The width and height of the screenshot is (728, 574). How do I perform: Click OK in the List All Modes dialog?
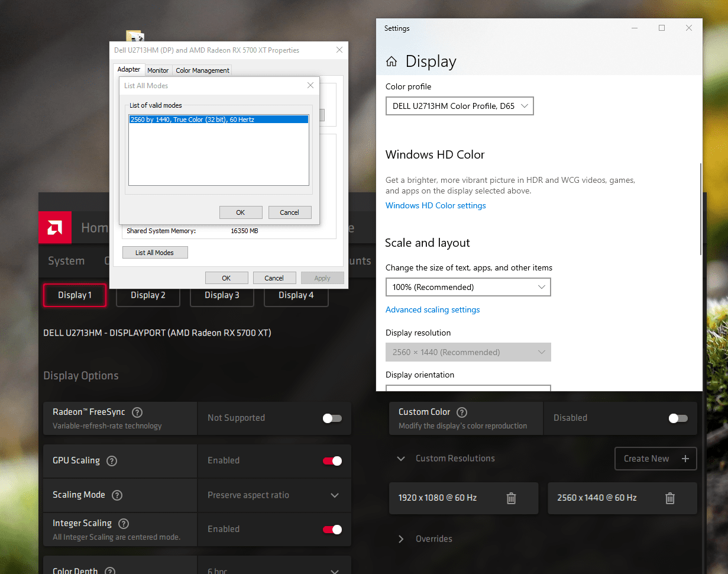coord(241,212)
